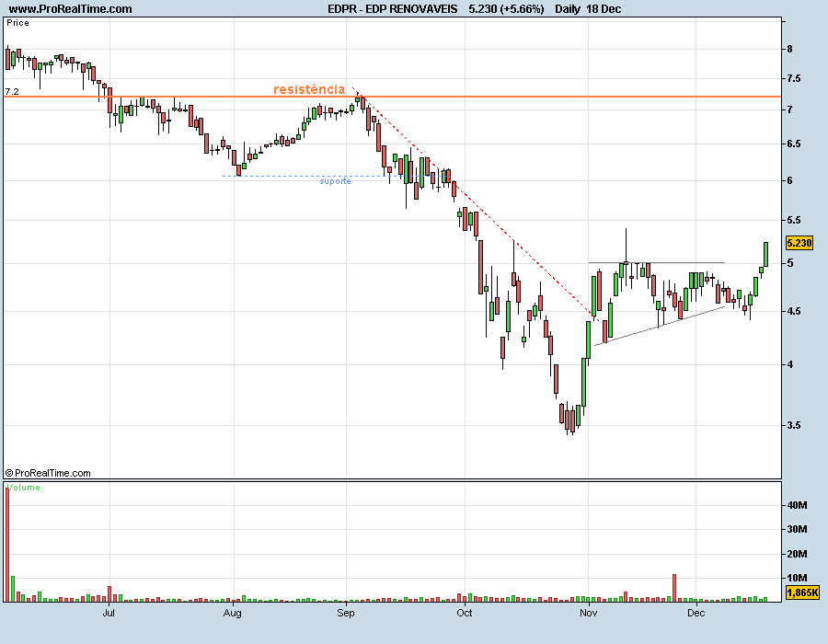828x644 pixels.
Task: Select the EDPR - EDP RENOVAVEIS chart title
Action: [392, 9]
